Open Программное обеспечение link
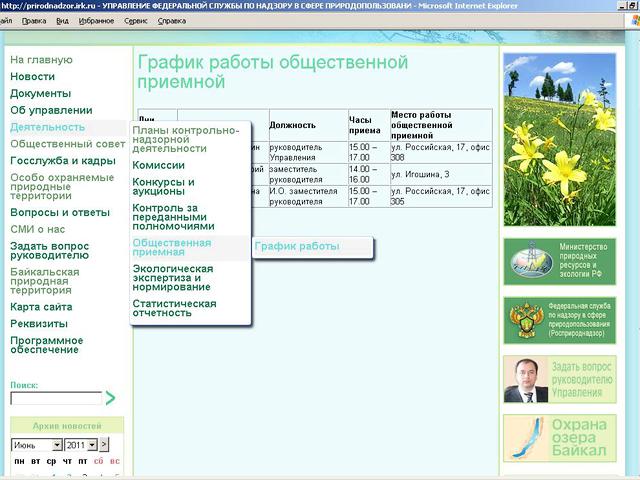Viewport: 640px width, 480px height. pyautogui.click(x=47, y=345)
